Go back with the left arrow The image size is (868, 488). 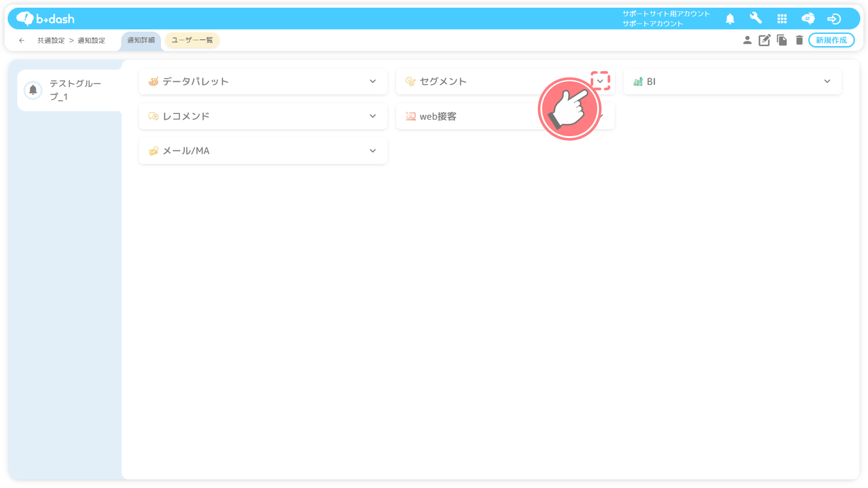click(x=22, y=40)
